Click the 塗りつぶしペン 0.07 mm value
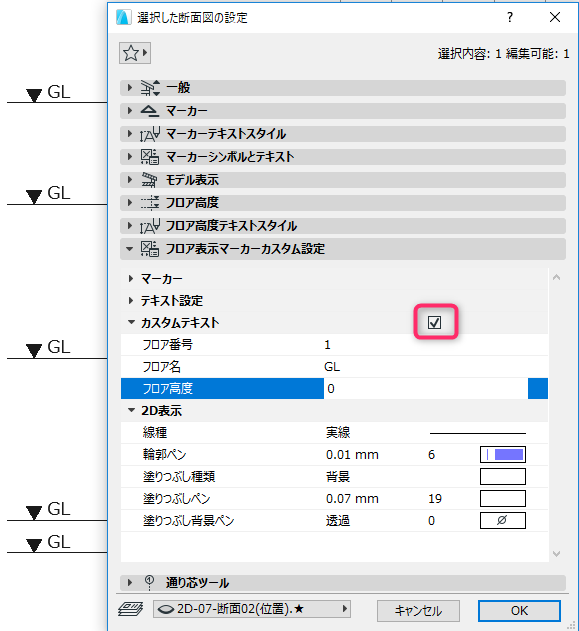 pyautogui.click(x=352, y=499)
